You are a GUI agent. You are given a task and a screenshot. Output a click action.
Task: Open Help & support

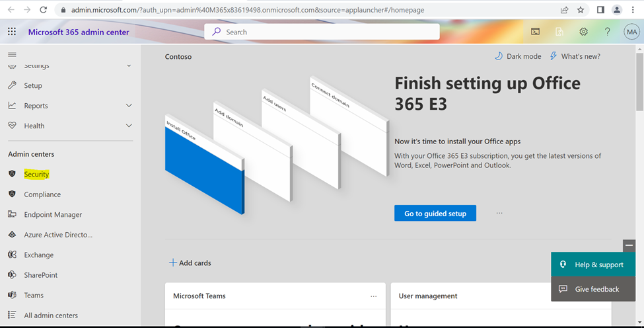(593, 265)
